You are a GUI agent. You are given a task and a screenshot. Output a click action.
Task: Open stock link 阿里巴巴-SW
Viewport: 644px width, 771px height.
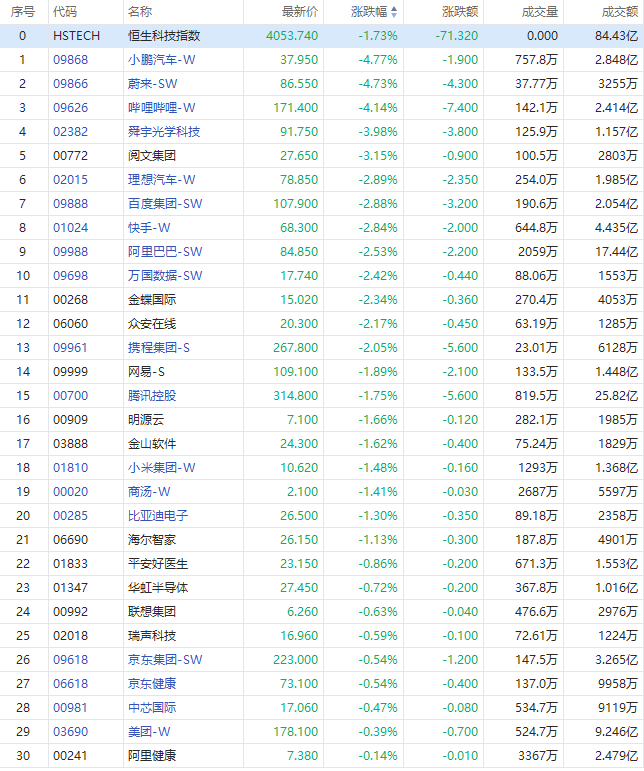[x=165, y=252]
